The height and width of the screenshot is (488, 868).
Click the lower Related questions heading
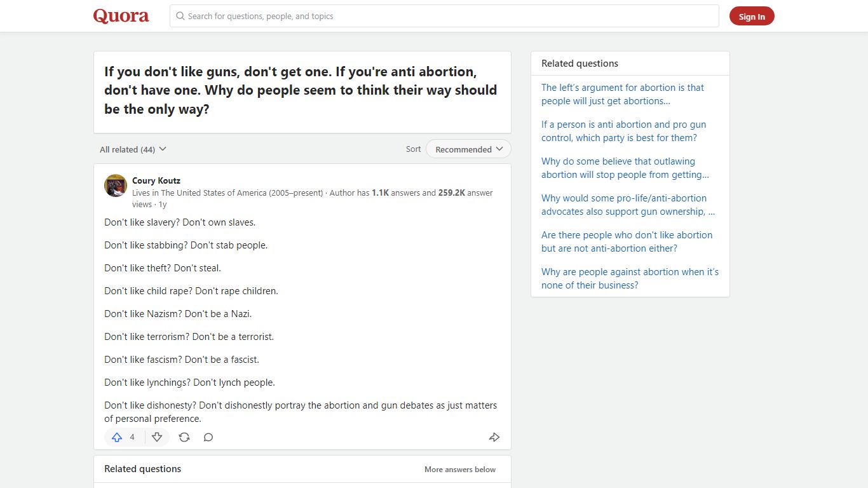tap(142, 469)
